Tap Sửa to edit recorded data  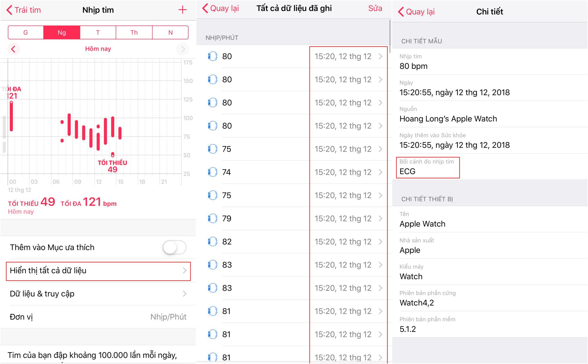click(375, 8)
